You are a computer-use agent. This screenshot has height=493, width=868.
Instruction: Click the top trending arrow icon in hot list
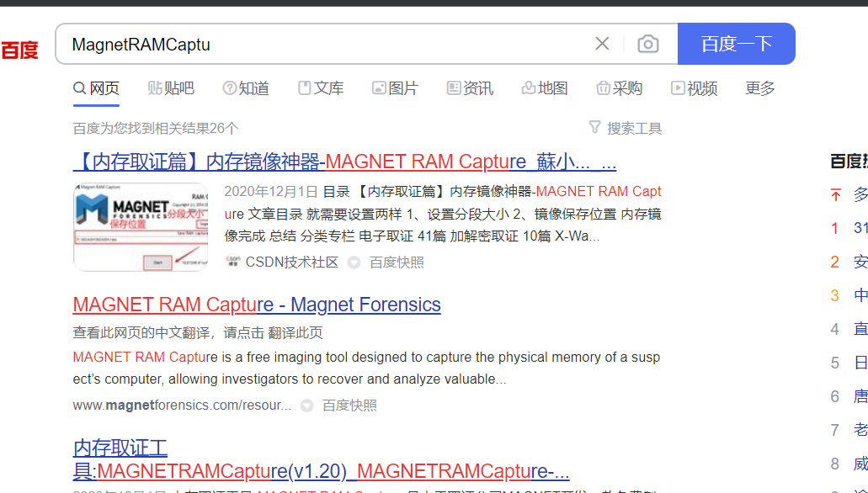(x=835, y=195)
